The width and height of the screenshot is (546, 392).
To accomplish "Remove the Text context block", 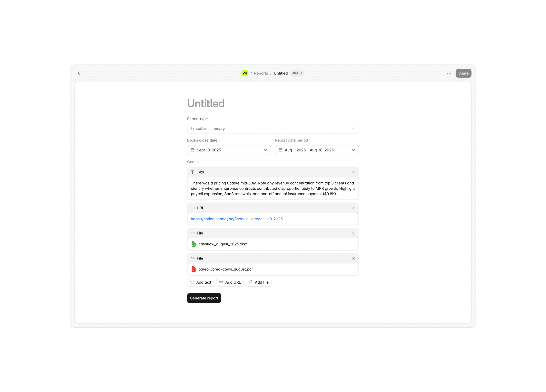I will (x=353, y=172).
